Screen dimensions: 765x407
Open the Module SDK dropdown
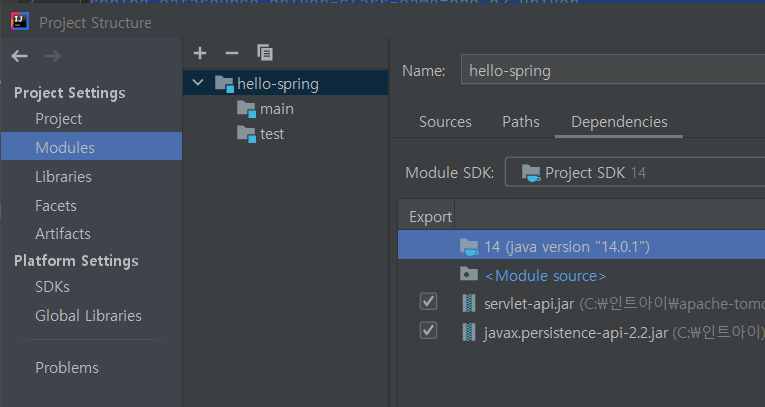pos(635,172)
